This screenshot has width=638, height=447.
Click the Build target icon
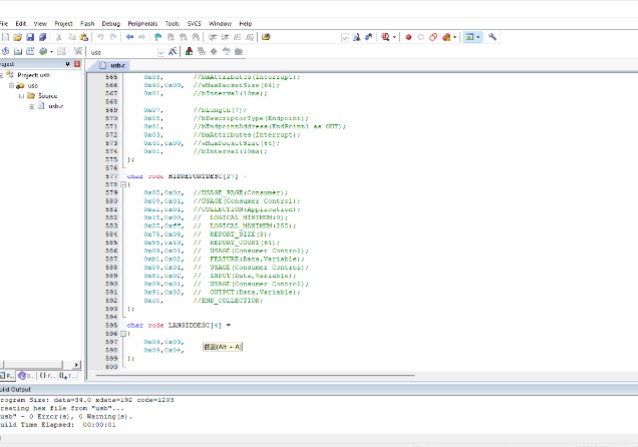click(18, 51)
